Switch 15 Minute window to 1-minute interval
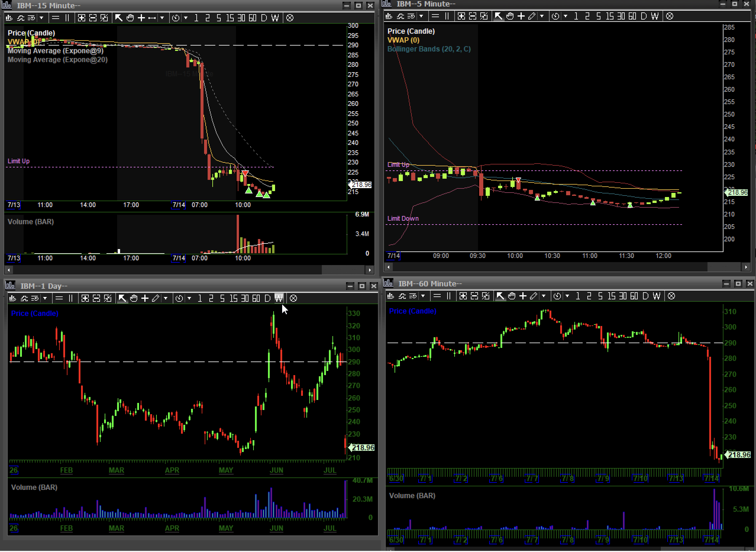This screenshot has width=756, height=552. click(196, 18)
